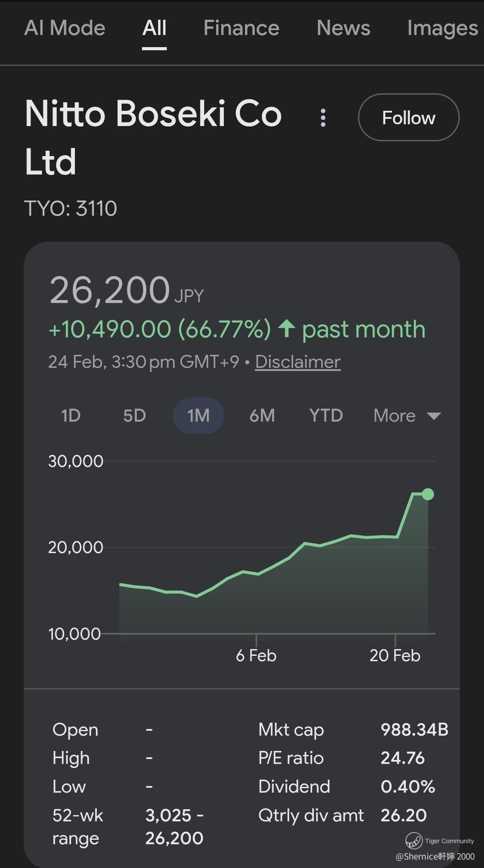Click the dropdown arrow beside More
Viewport: 484px width, 868px height.
point(434,416)
